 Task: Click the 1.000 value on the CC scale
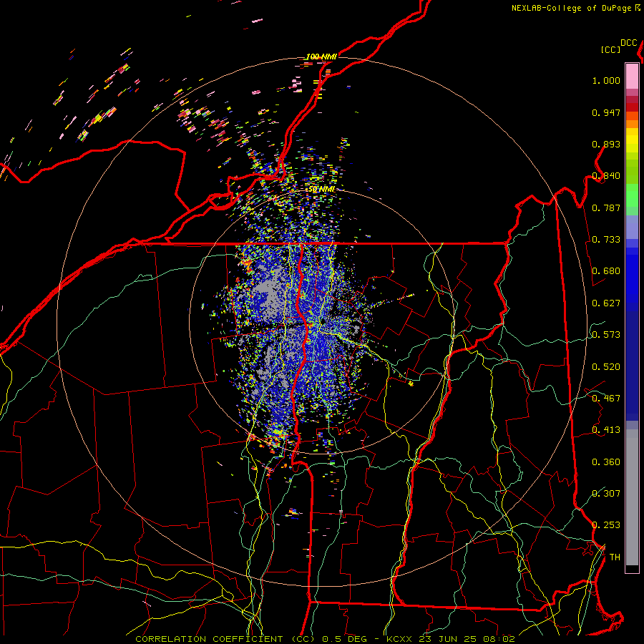[606, 80]
